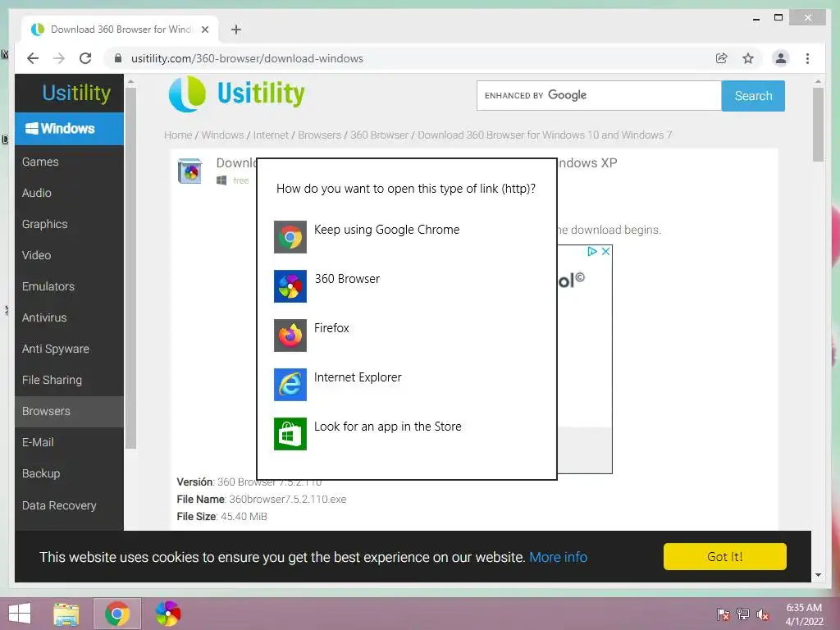
Task: Click the Usitility logo in page header
Action: tap(236, 94)
